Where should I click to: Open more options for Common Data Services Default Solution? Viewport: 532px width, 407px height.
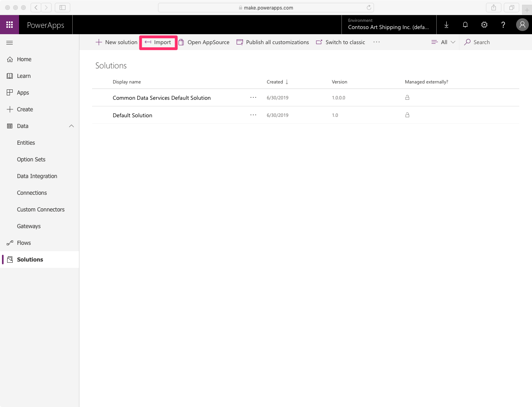click(253, 97)
